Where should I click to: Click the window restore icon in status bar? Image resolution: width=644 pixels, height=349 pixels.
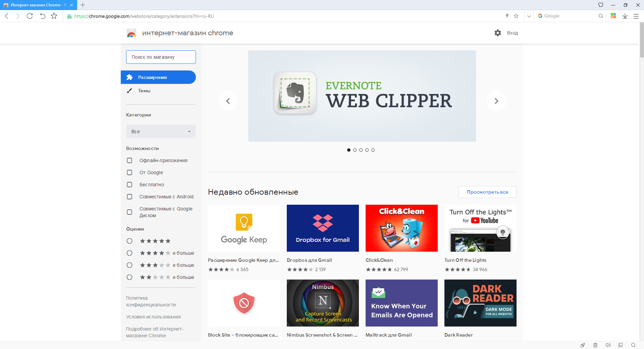coord(621,345)
